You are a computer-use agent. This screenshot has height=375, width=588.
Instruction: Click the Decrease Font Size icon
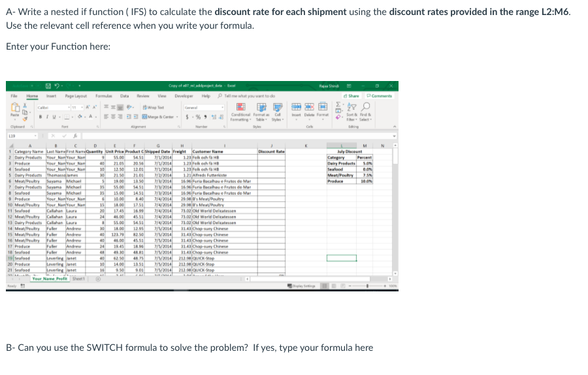pyautogui.click(x=95, y=108)
